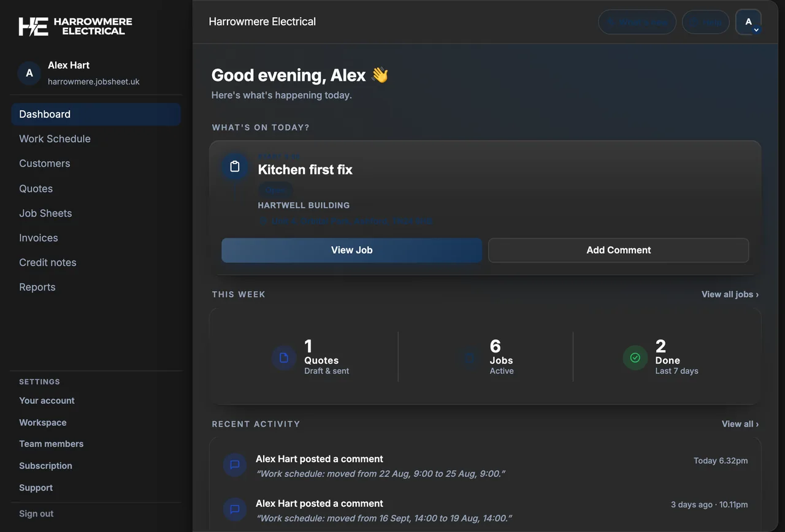Click the Open status badge on the job
Screen dimensions: 785x532
tap(275, 190)
